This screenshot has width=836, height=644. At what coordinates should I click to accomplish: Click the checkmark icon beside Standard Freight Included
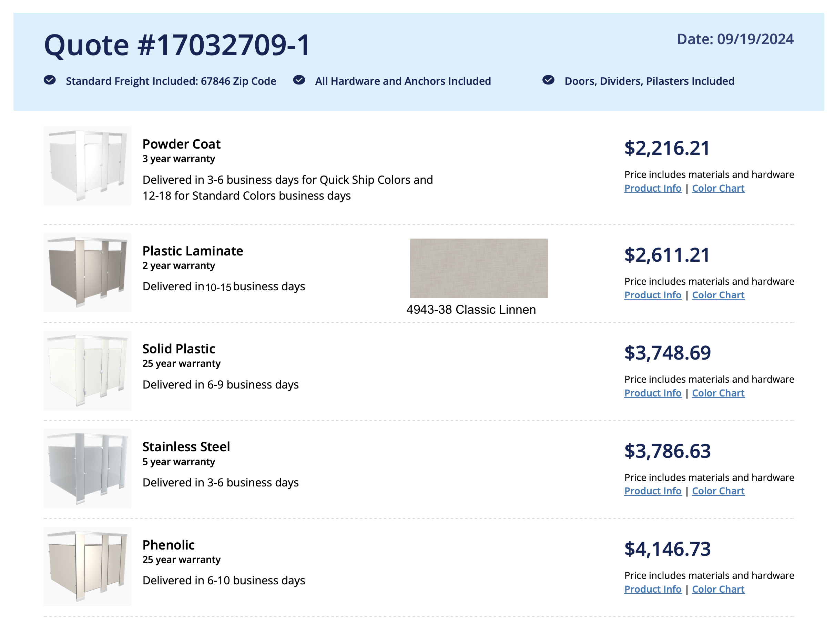tap(50, 80)
